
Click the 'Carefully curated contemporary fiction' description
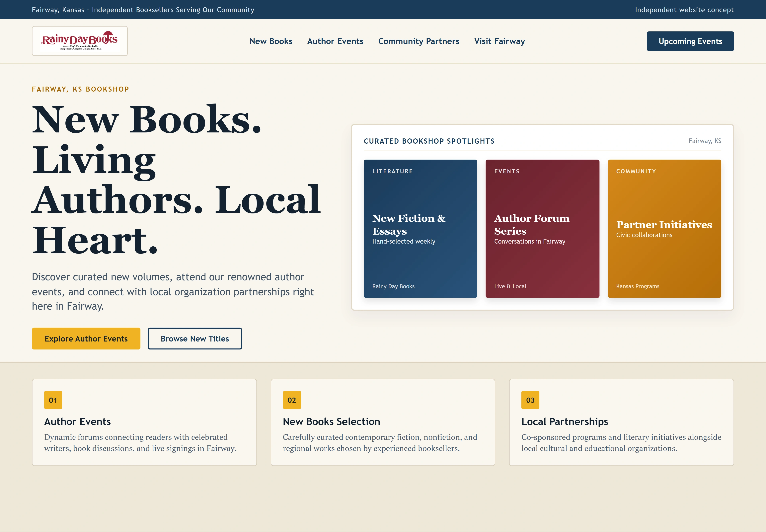380,442
